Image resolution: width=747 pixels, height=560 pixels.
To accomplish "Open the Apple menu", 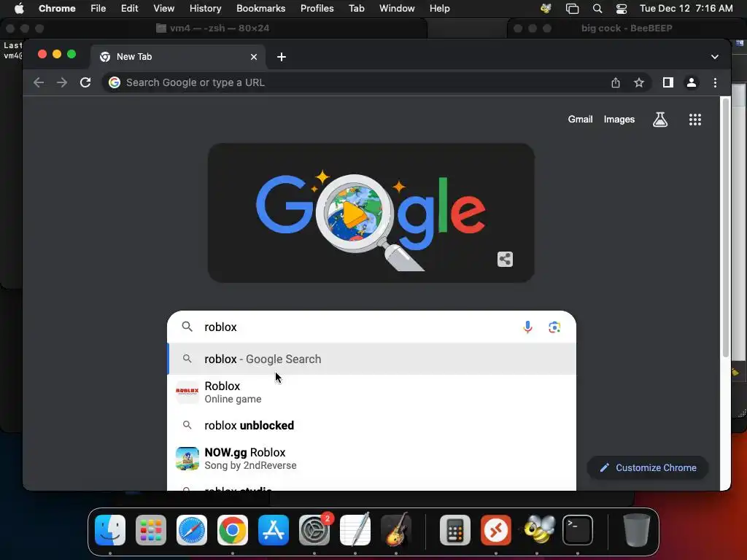I will coord(19,8).
